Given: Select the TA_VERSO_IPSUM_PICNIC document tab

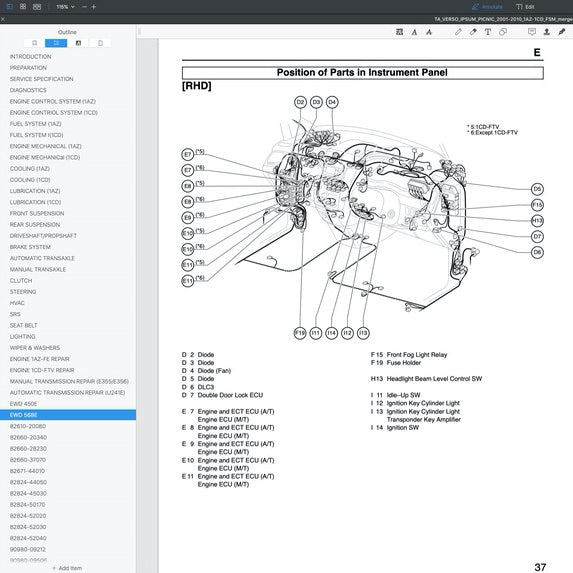Looking at the screenshot, I should point(503,19).
